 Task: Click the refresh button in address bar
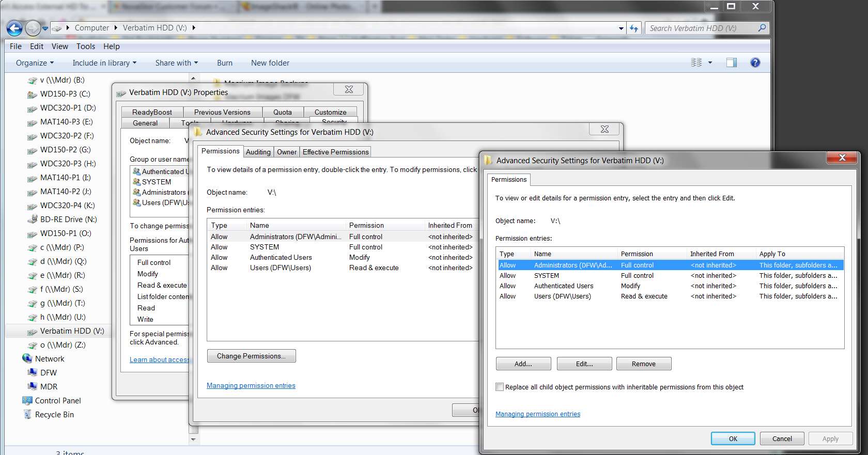pyautogui.click(x=634, y=28)
